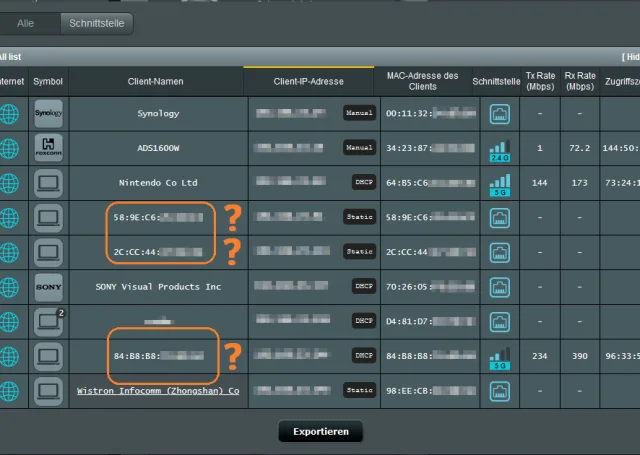Click the Static badge in the 58:9E:C6 row
The image size is (640, 455).
pos(359,217)
